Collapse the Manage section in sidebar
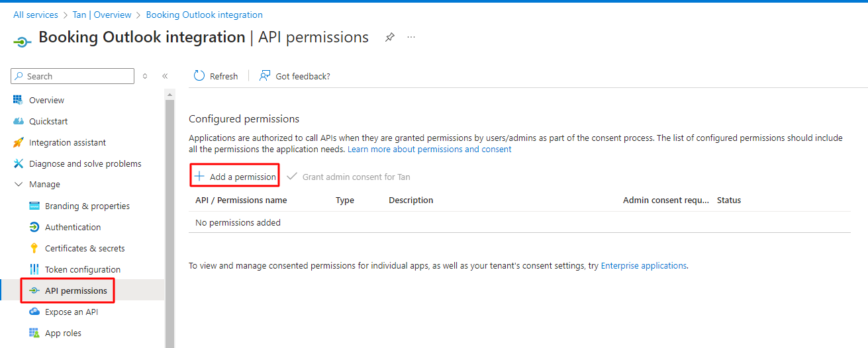 pos(19,185)
